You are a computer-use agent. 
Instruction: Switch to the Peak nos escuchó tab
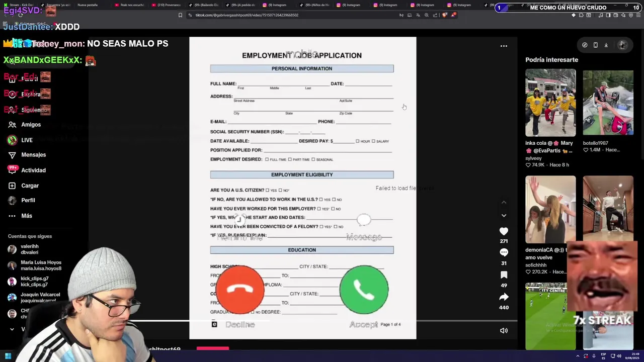coord(130,5)
